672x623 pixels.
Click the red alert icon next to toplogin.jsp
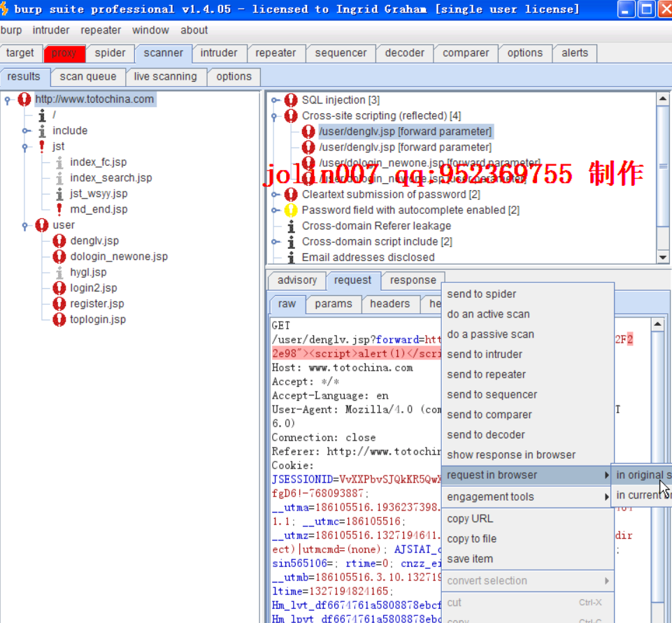pos(59,320)
